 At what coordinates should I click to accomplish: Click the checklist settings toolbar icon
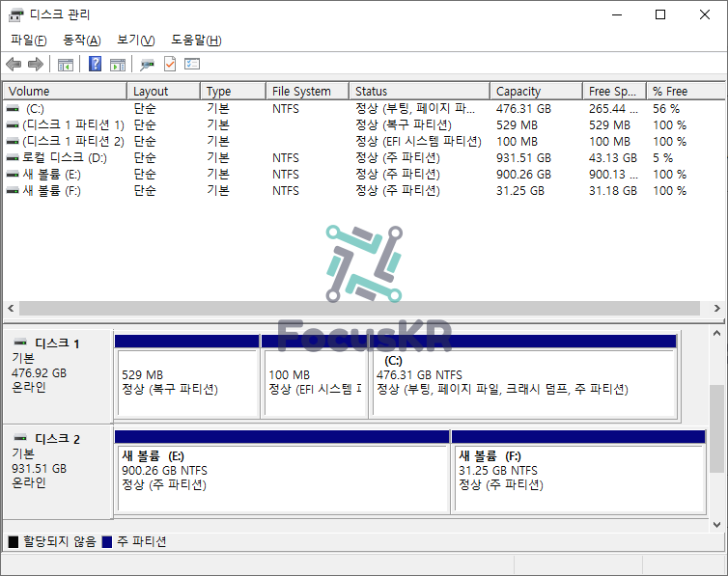tap(192, 64)
